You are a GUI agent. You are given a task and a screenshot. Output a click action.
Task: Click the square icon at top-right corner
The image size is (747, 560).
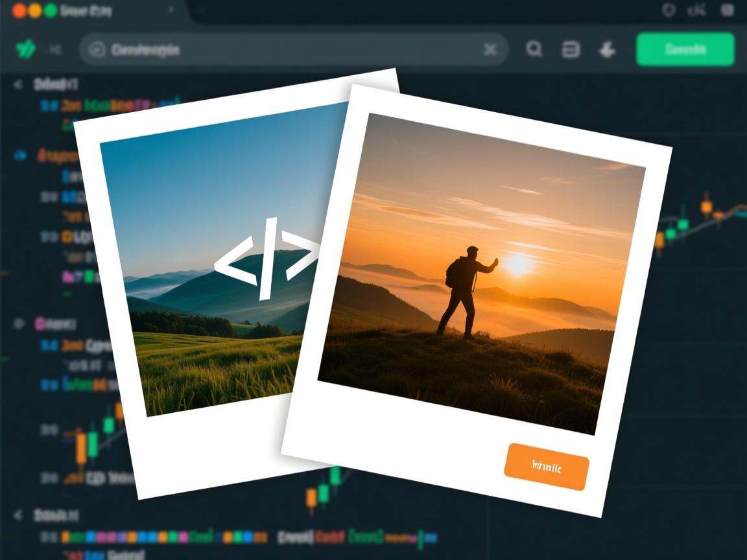(727, 10)
